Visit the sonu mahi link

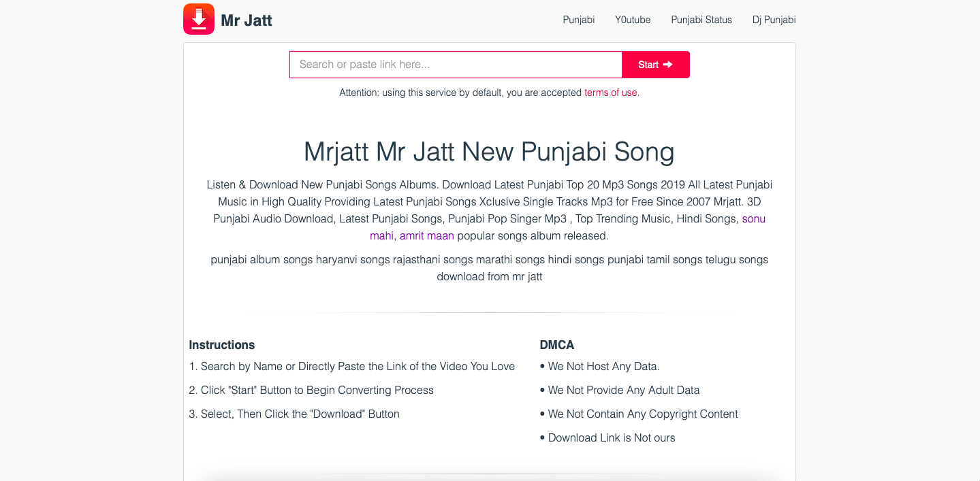point(753,218)
